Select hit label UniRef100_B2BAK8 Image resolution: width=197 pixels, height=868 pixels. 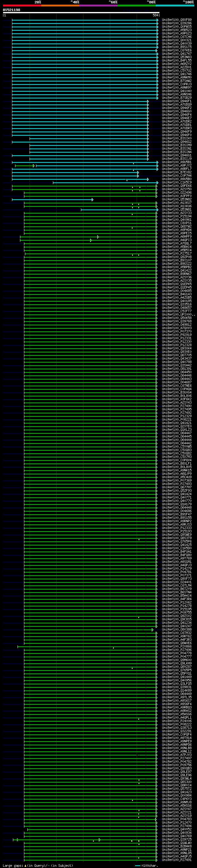[176, 846]
